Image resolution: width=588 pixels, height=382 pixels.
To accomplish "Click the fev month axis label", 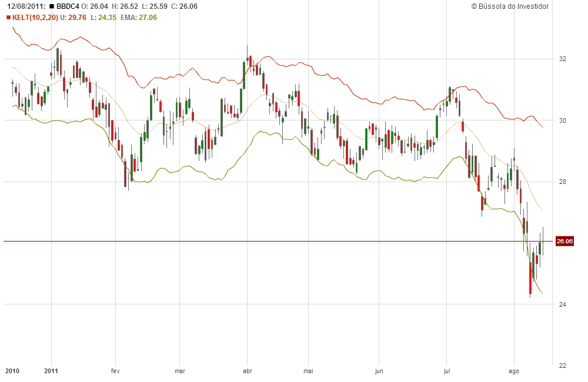I will pyautogui.click(x=115, y=371).
